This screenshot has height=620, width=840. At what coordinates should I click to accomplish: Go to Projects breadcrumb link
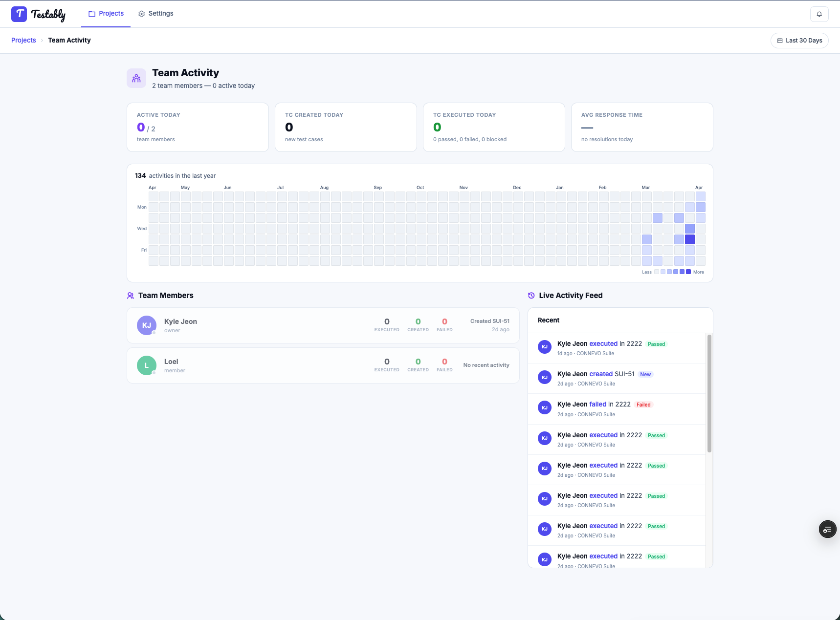click(23, 41)
